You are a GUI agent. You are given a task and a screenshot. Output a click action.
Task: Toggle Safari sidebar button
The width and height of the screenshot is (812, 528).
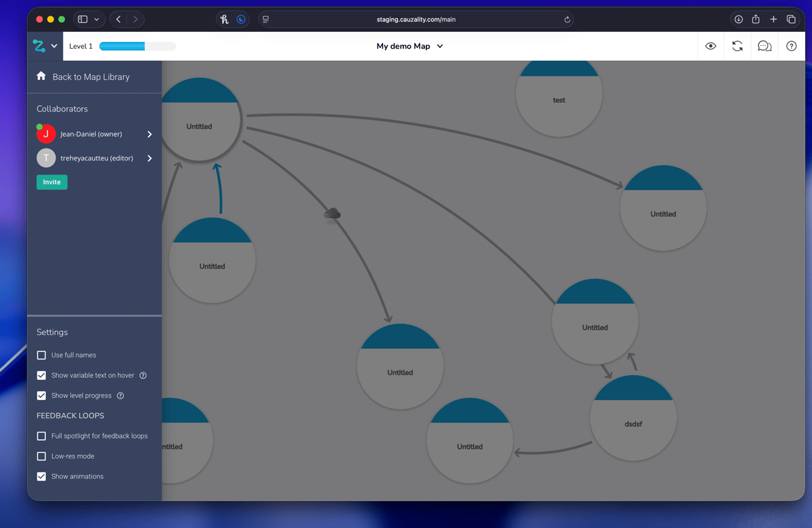(83, 20)
